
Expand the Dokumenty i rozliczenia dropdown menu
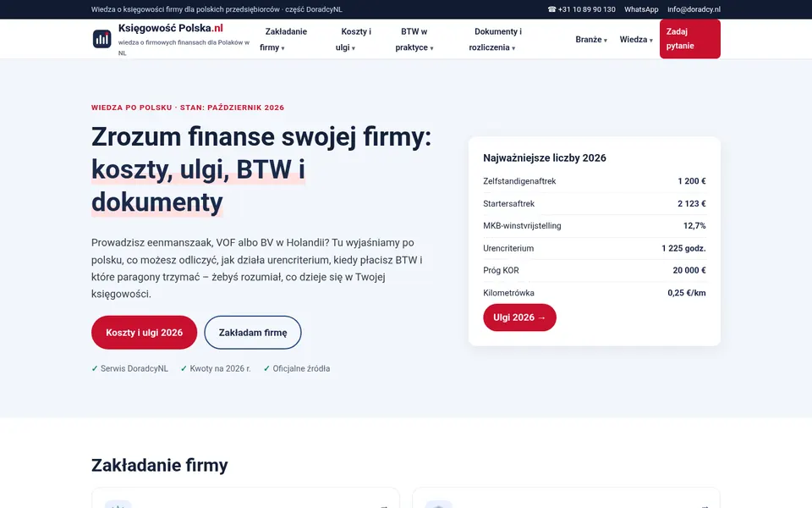(x=496, y=40)
